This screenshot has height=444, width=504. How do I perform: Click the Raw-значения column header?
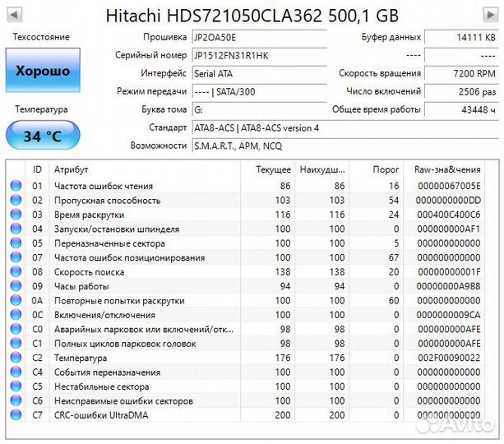pos(444,169)
